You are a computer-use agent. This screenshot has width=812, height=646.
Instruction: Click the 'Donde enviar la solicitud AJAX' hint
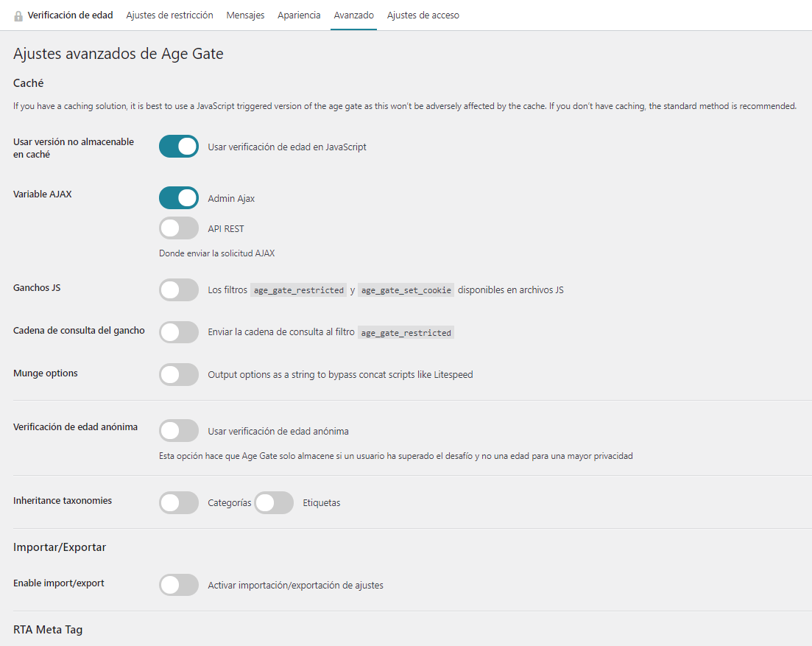tap(217, 253)
